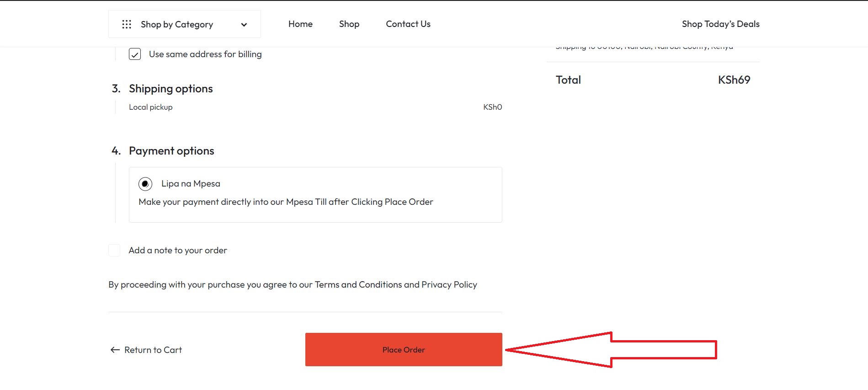This screenshot has width=868, height=390.
Task: Open the Add a note to your order section
Action: point(177,250)
